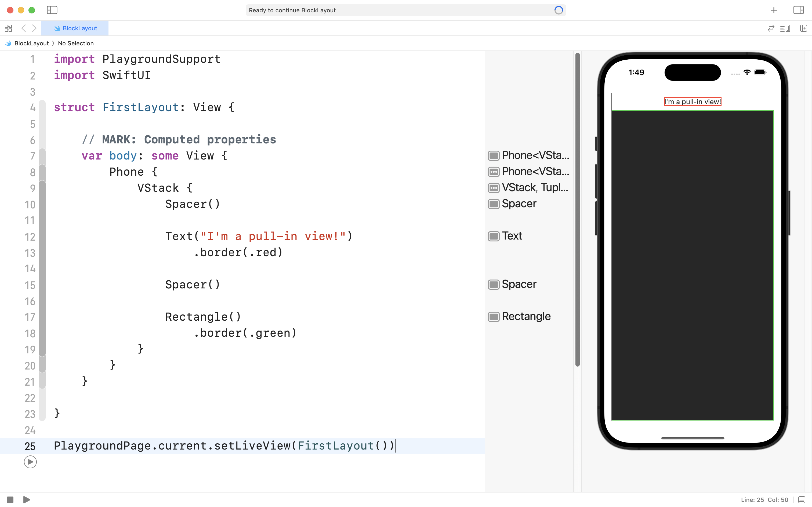The image size is (812, 507).
Task: Click the plus Library button
Action: [773, 10]
